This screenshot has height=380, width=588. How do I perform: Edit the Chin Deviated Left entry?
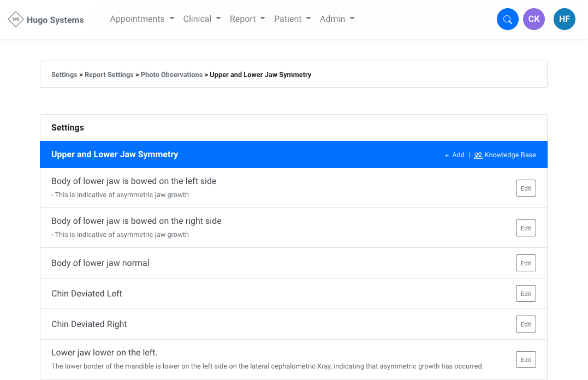point(526,294)
